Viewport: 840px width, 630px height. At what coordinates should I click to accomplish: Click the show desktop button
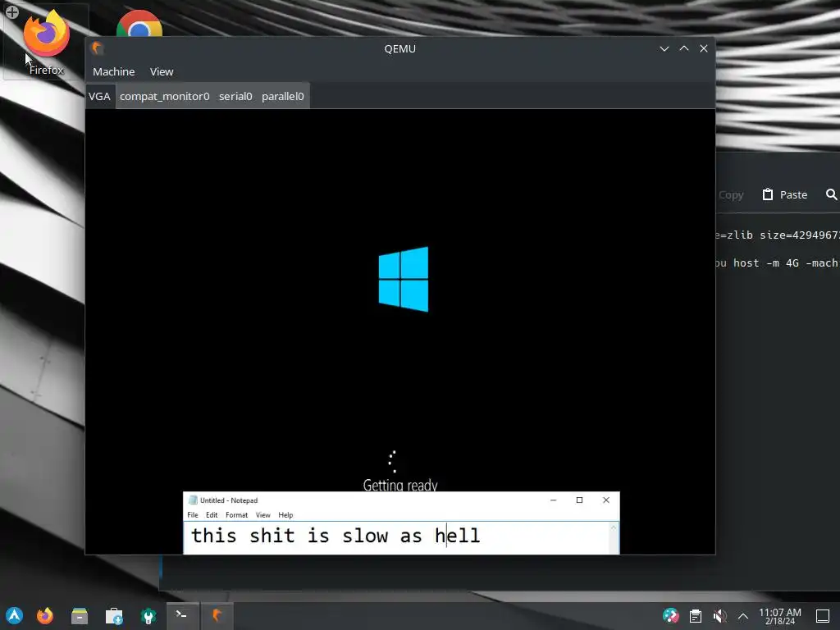(x=823, y=616)
